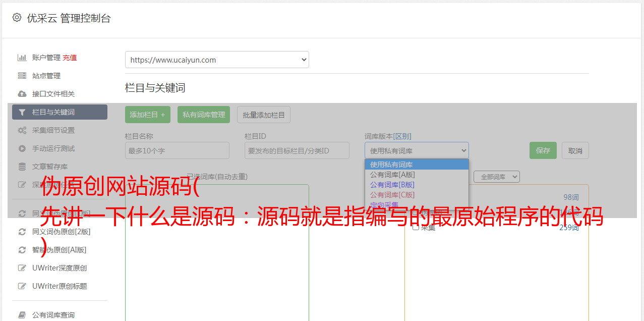This screenshot has height=321, width=644.
Task: Select 栏目与关键词 filter icon in sidebar
Action: pyautogui.click(x=22, y=112)
